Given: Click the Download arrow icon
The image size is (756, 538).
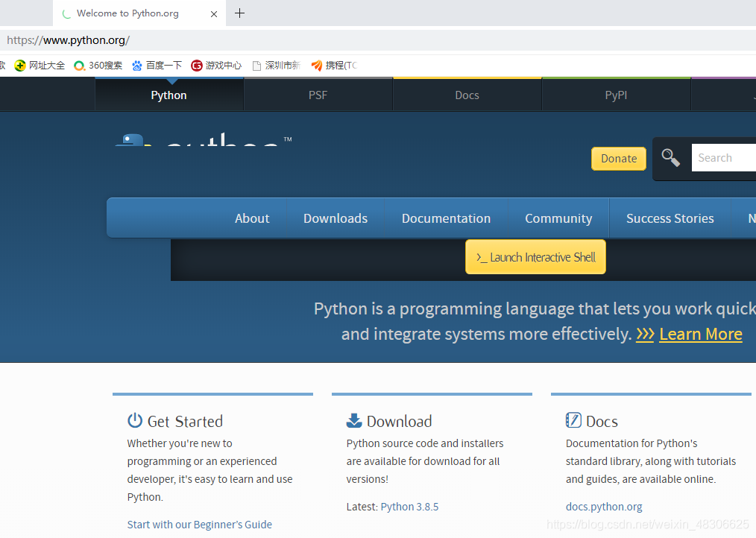Looking at the screenshot, I should pos(354,420).
